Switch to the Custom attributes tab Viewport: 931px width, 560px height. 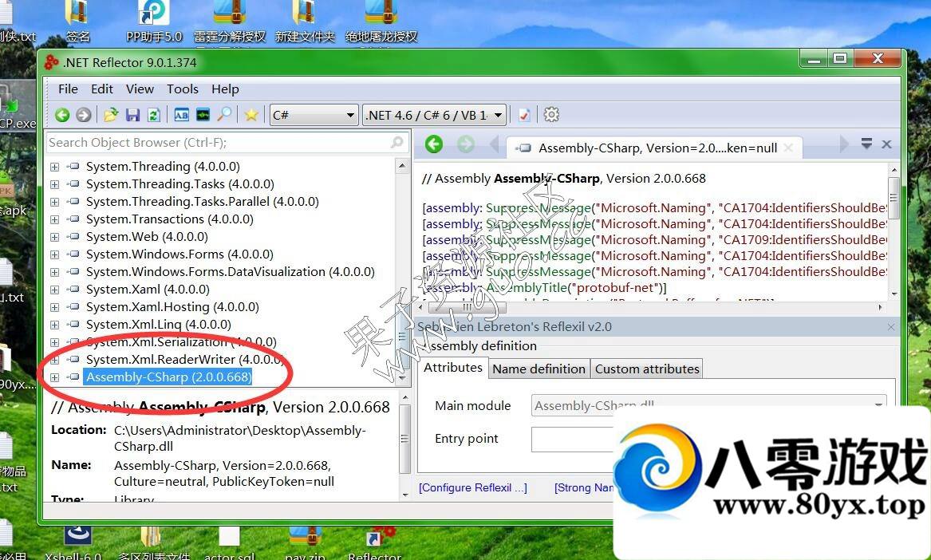click(647, 369)
